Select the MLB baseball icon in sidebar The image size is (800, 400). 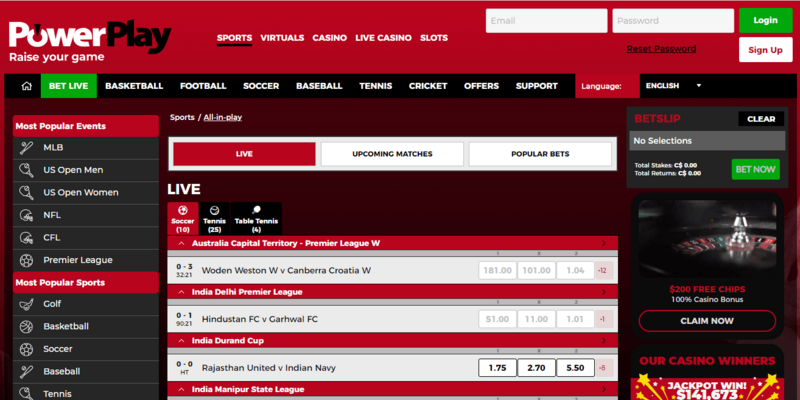[x=26, y=148]
